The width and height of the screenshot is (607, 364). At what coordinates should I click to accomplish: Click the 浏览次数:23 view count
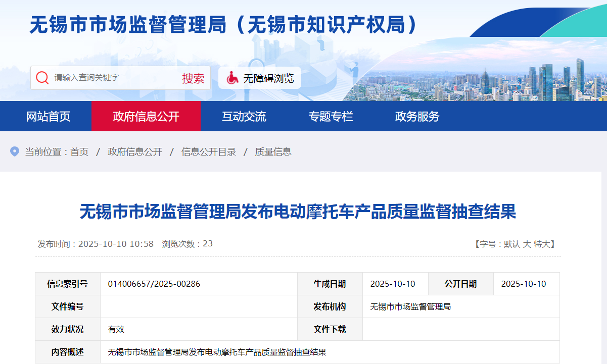188,244
